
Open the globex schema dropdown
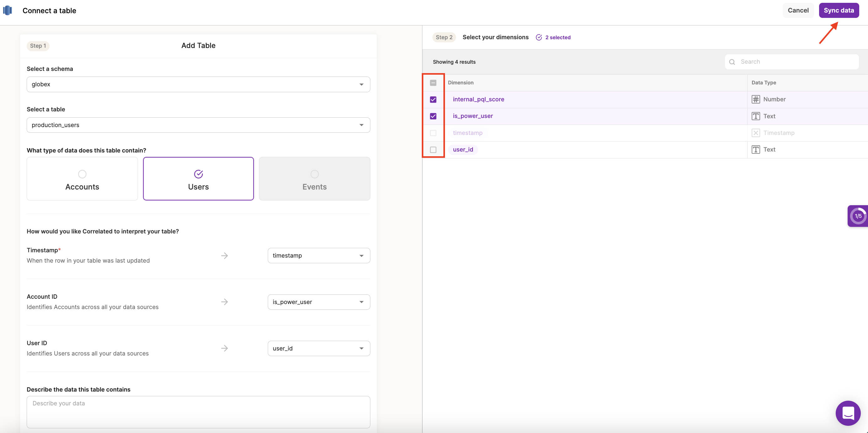(x=198, y=84)
